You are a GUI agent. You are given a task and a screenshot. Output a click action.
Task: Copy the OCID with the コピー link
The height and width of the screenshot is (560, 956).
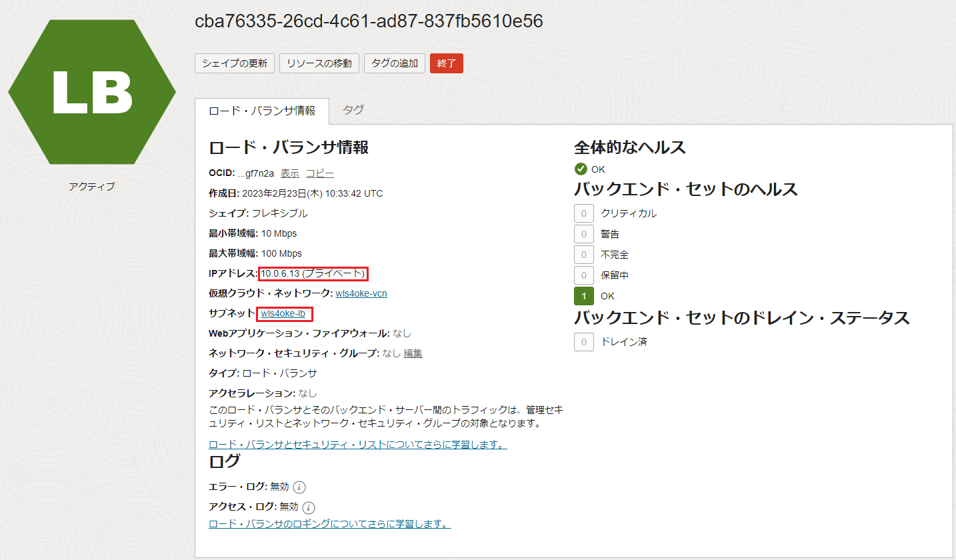click(x=320, y=173)
